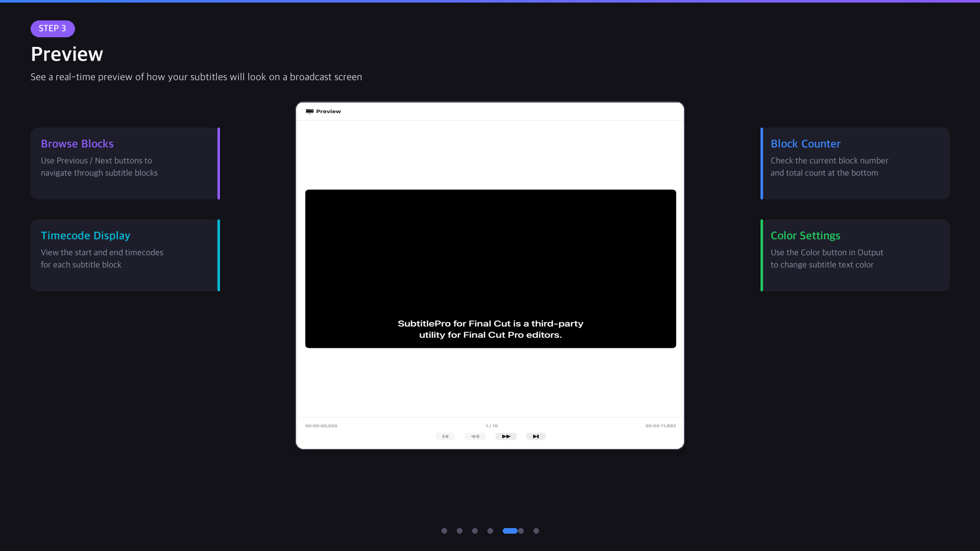Open the Browse Blocks info card
The width and height of the screenshot is (980, 551).
coord(125,163)
